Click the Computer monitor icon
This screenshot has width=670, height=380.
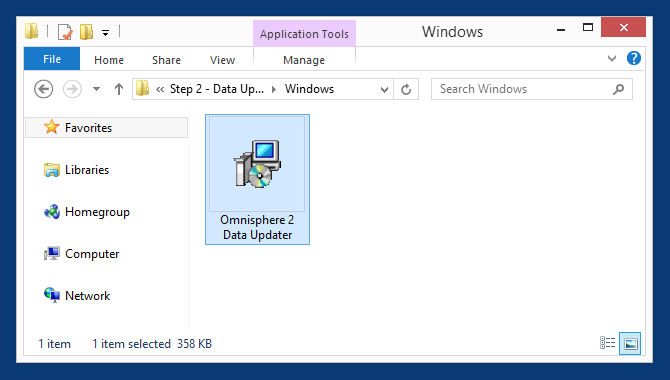(52, 253)
